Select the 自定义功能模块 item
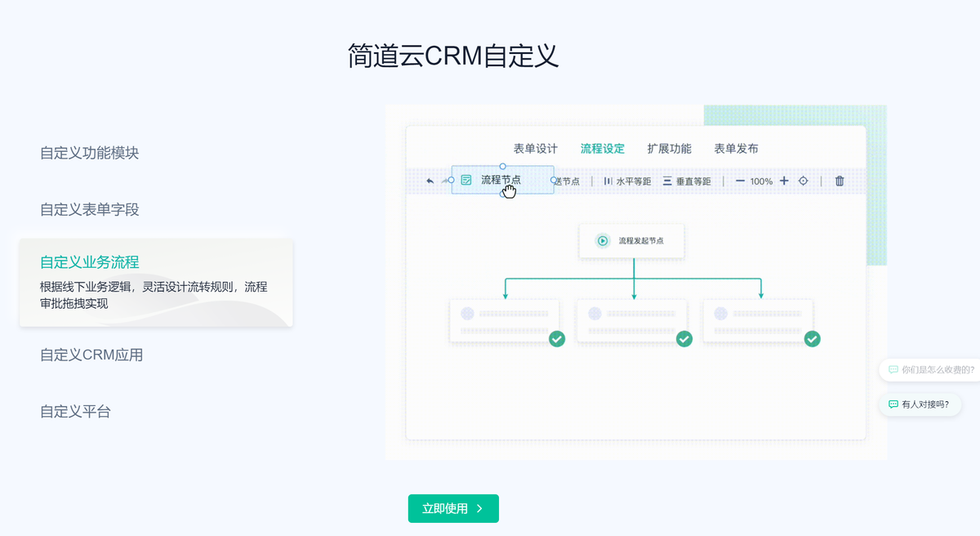The width and height of the screenshot is (980, 536). [x=90, y=153]
